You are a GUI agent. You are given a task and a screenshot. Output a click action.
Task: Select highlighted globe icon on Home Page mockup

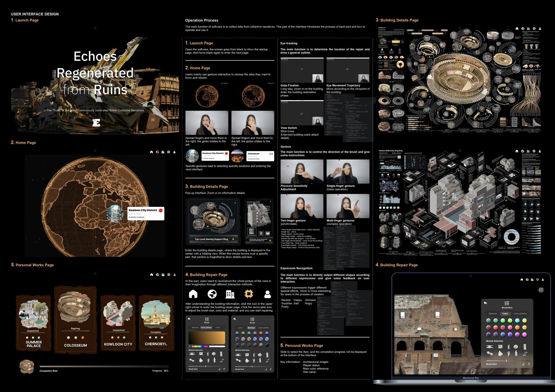[157, 152]
